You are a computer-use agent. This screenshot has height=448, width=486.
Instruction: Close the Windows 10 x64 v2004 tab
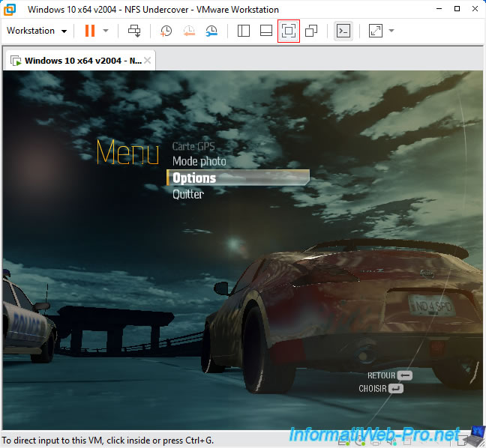pos(148,61)
